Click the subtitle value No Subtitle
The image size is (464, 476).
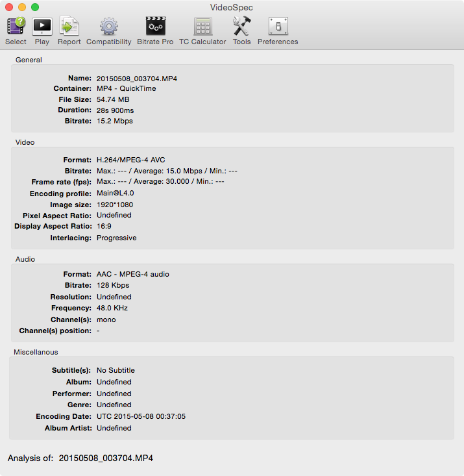tap(116, 370)
